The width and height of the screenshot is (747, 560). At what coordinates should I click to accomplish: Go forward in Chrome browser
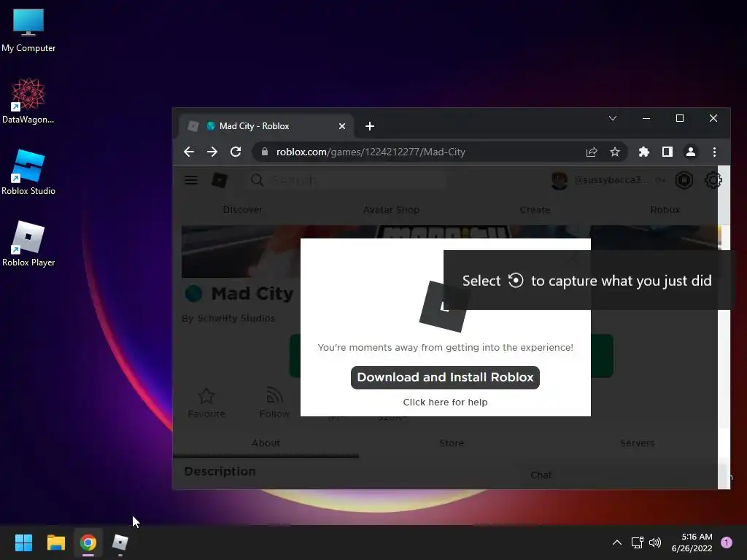pyautogui.click(x=212, y=152)
